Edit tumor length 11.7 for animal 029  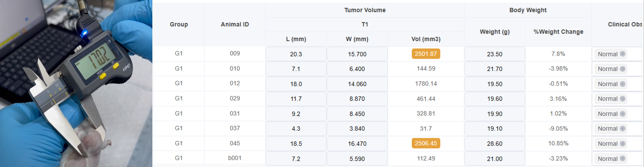(x=296, y=99)
